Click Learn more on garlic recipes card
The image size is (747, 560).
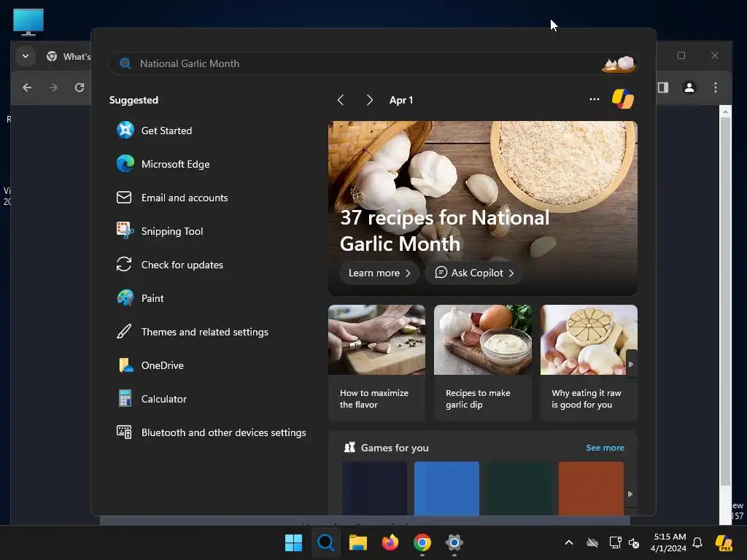point(379,273)
